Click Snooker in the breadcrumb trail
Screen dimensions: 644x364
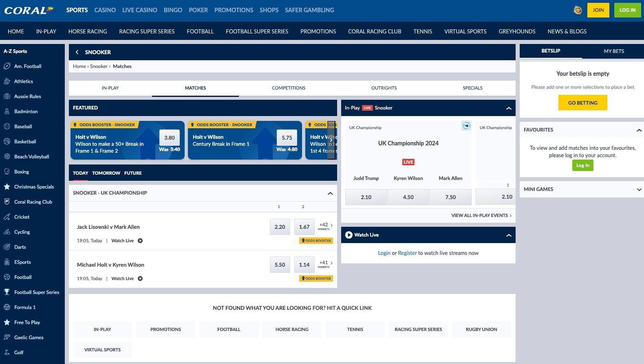[99, 66]
